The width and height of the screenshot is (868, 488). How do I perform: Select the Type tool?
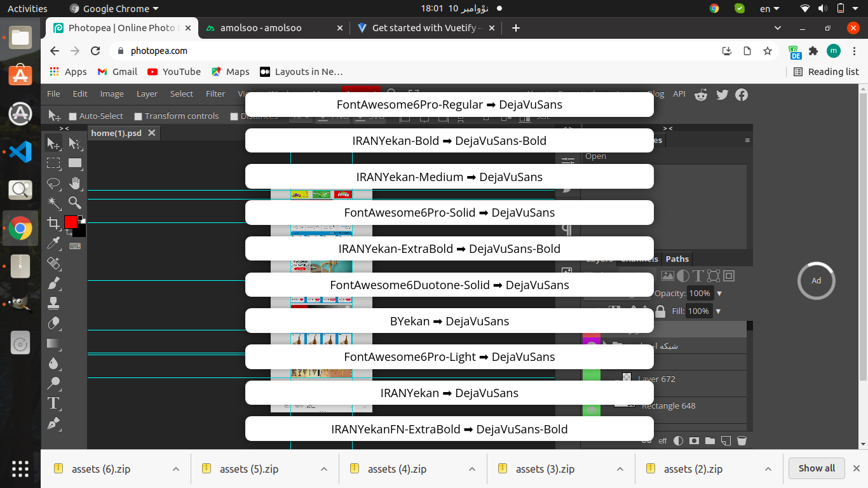(54, 403)
